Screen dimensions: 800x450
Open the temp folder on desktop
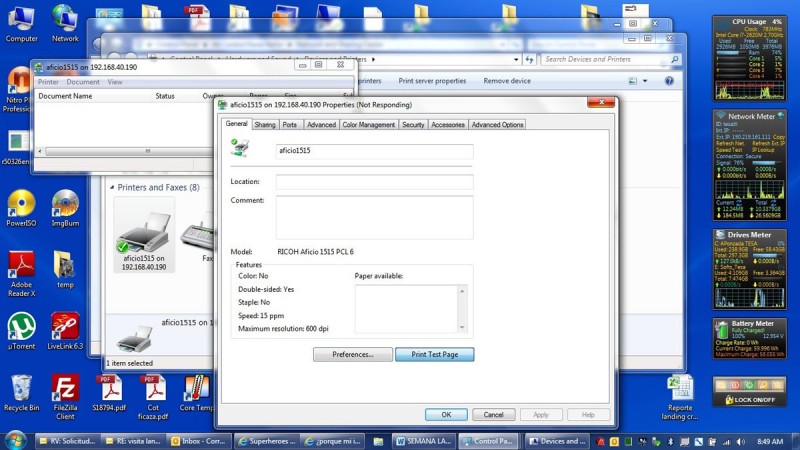[65, 270]
